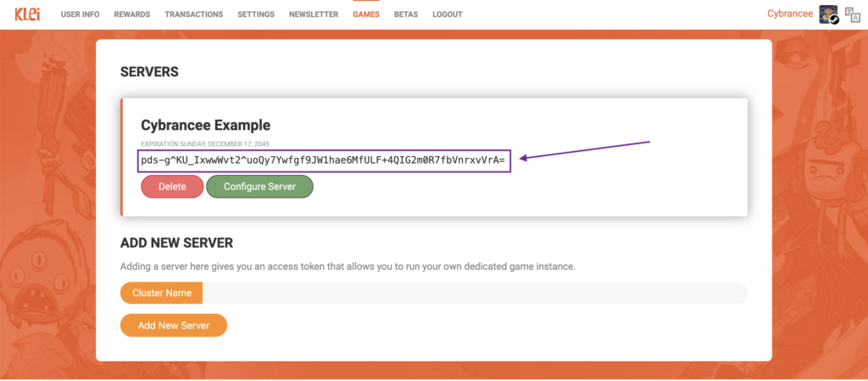
Task: Open the Newsletter page
Action: tap(313, 14)
